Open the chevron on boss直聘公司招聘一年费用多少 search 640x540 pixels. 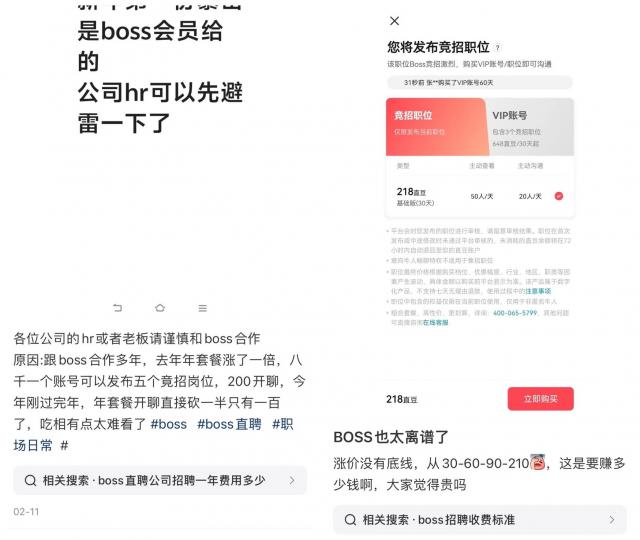coord(292,480)
